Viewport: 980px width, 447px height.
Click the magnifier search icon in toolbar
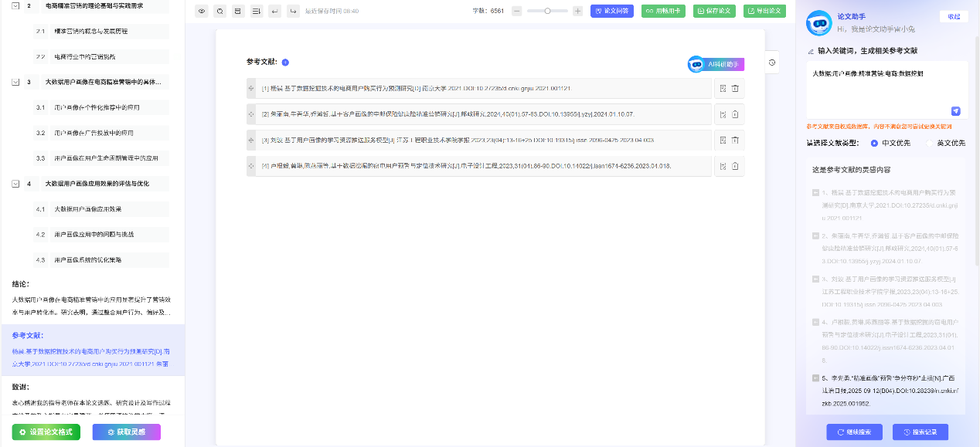(x=219, y=12)
